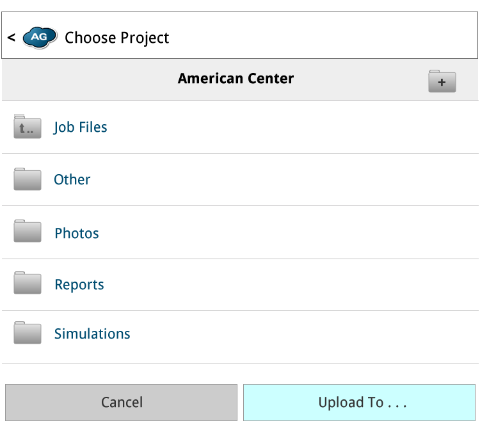
Task: Click the Simulations folder icon
Action: (28, 333)
